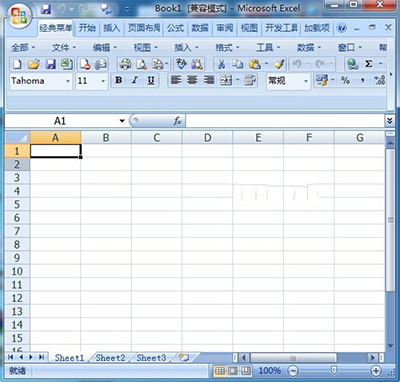Create a new blank workbook icon

[17, 64]
